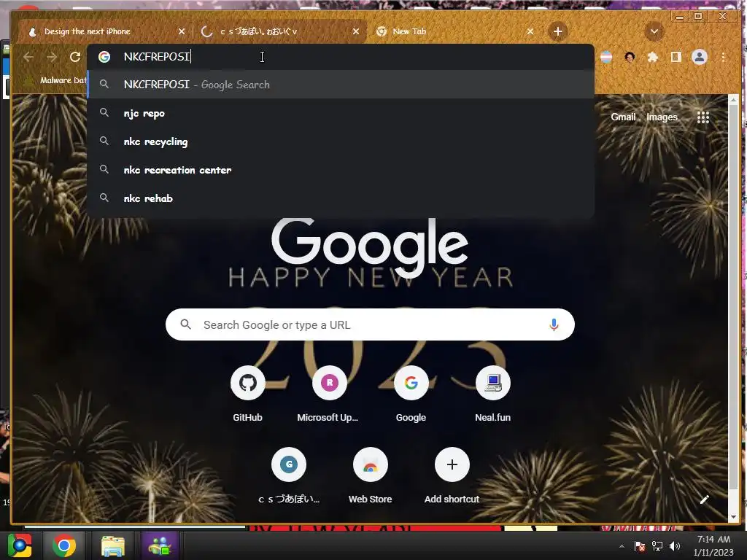
Task: Open the Malware Dat bookmark
Action: pyautogui.click(x=56, y=80)
